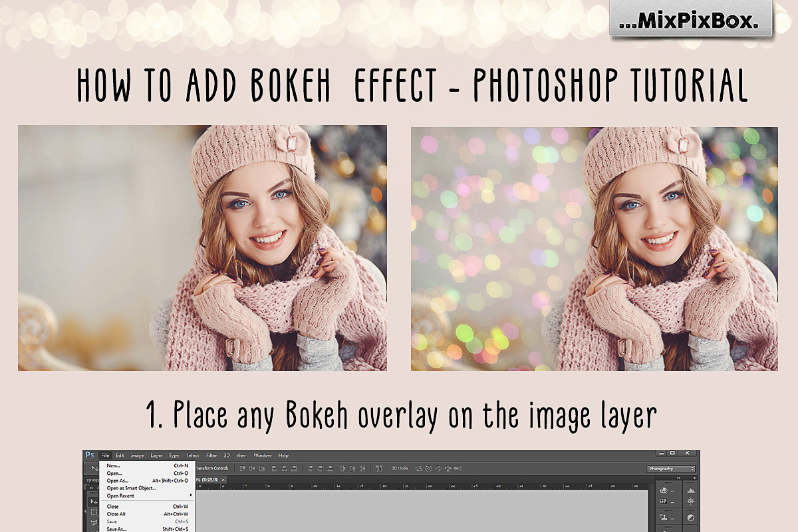Screen dimensions: 798x532
Task: Choose Close from the File menu
Action: click(147, 507)
